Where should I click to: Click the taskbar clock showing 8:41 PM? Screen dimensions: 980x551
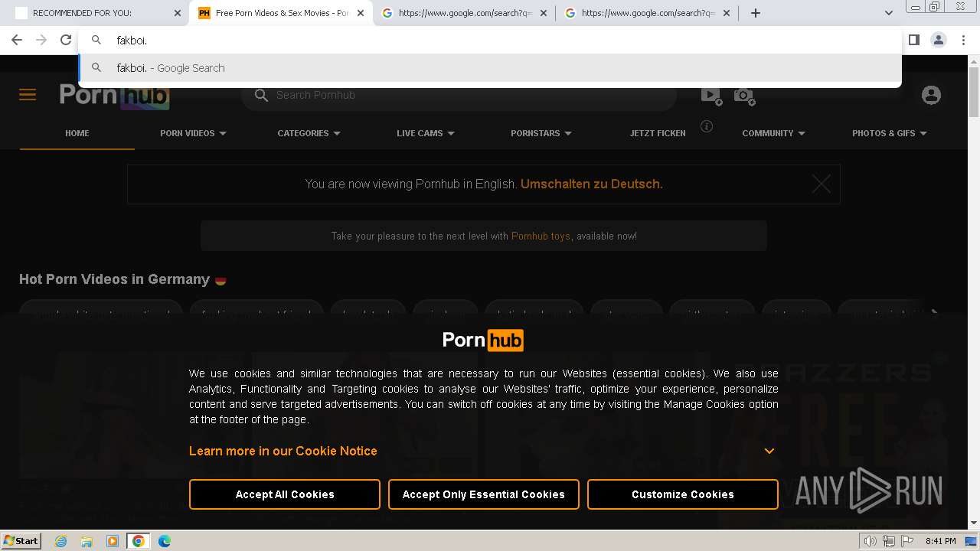coord(940,541)
